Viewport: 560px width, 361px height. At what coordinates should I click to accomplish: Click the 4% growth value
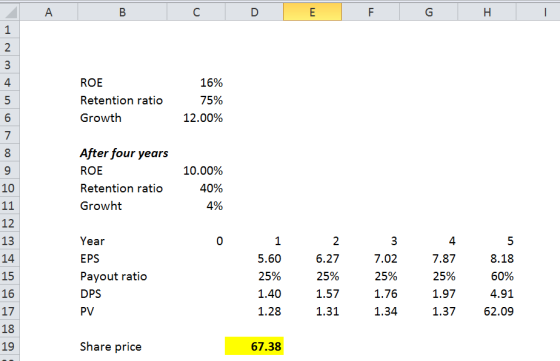tap(215, 206)
